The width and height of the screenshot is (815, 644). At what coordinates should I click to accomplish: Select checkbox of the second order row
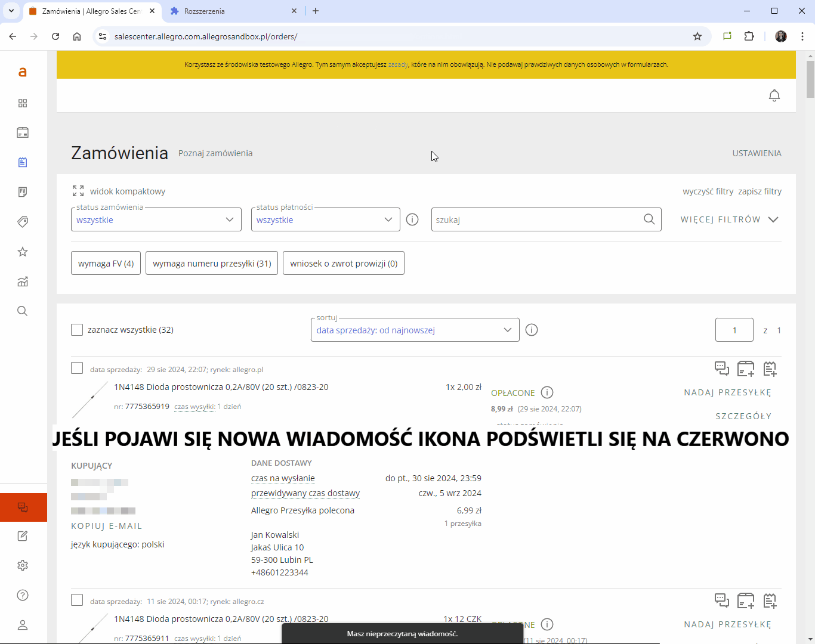[x=77, y=600]
